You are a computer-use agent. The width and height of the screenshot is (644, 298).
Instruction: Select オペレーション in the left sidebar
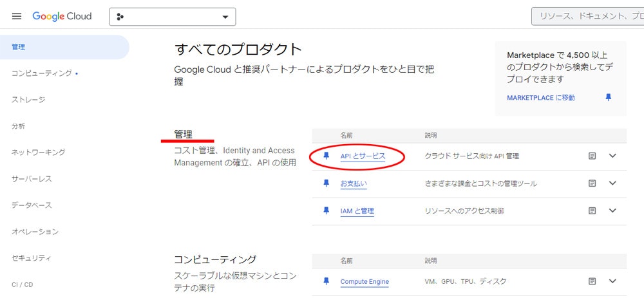pyautogui.click(x=35, y=232)
